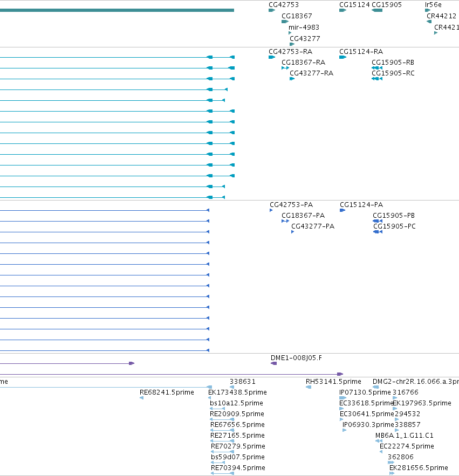Image resolution: width=459 pixels, height=476 pixels.
Task: Click protein CG18367-PA
Action: [303, 216]
